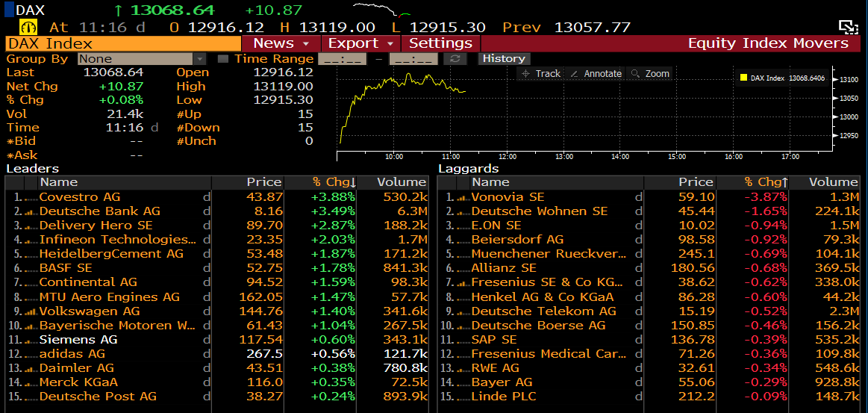
Task: Click volume bar icon beside Vonovia SE
Action: coord(464,197)
